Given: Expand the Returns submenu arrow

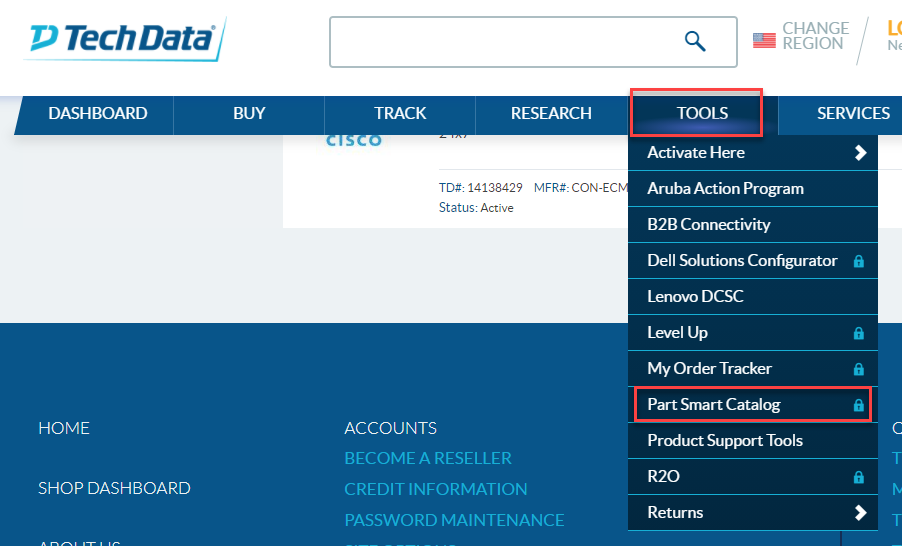Looking at the screenshot, I should 860,513.
